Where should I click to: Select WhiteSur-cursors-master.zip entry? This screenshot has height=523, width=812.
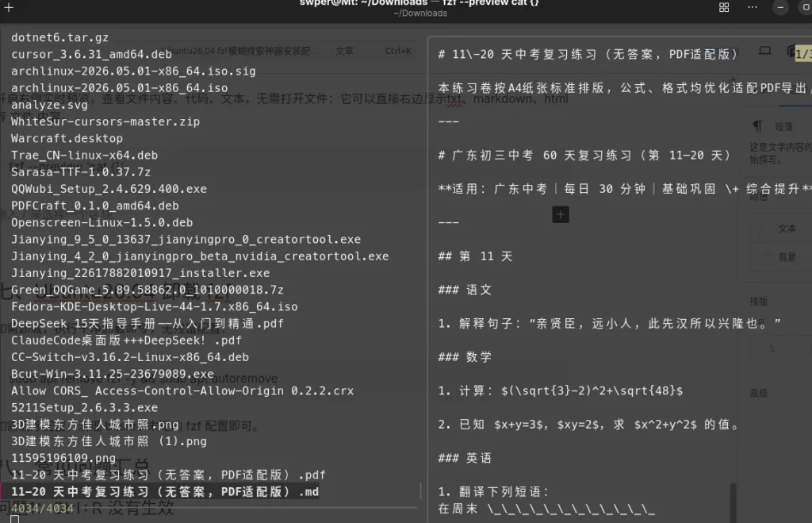pyautogui.click(x=105, y=121)
